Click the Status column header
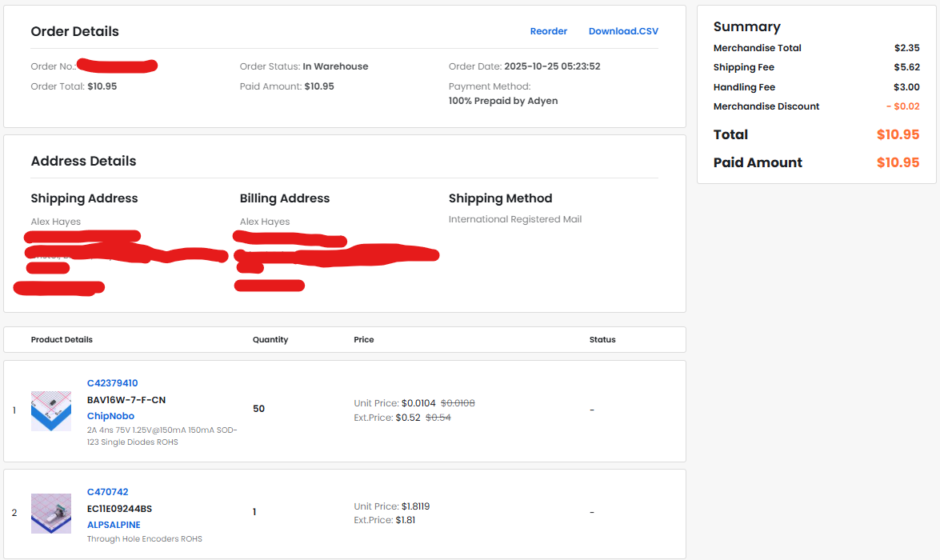940x560 pixels. (602, 339)
